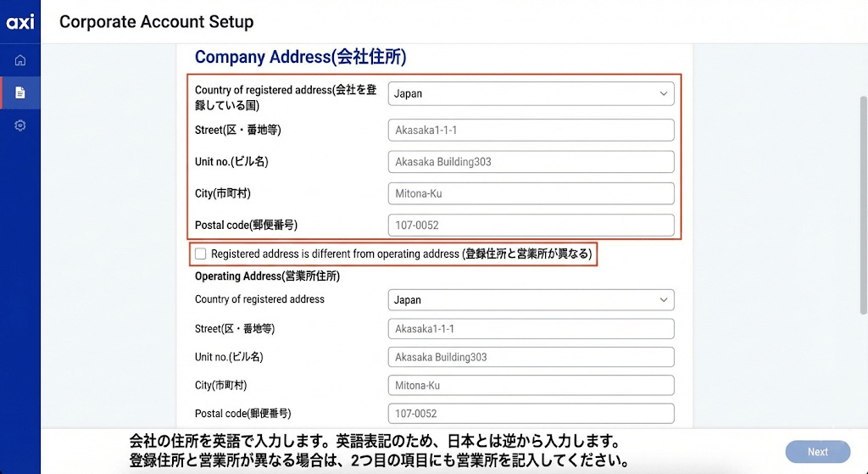Open the document page sidebar icon
868x474 pixels.
click(x=19, y=92)
